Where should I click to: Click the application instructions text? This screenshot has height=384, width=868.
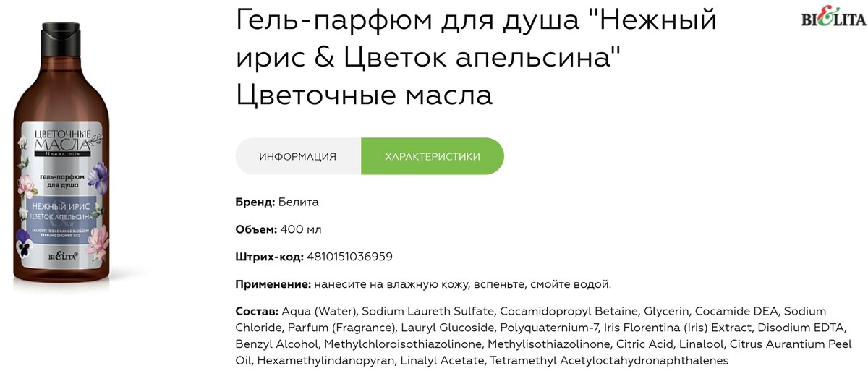463,284
